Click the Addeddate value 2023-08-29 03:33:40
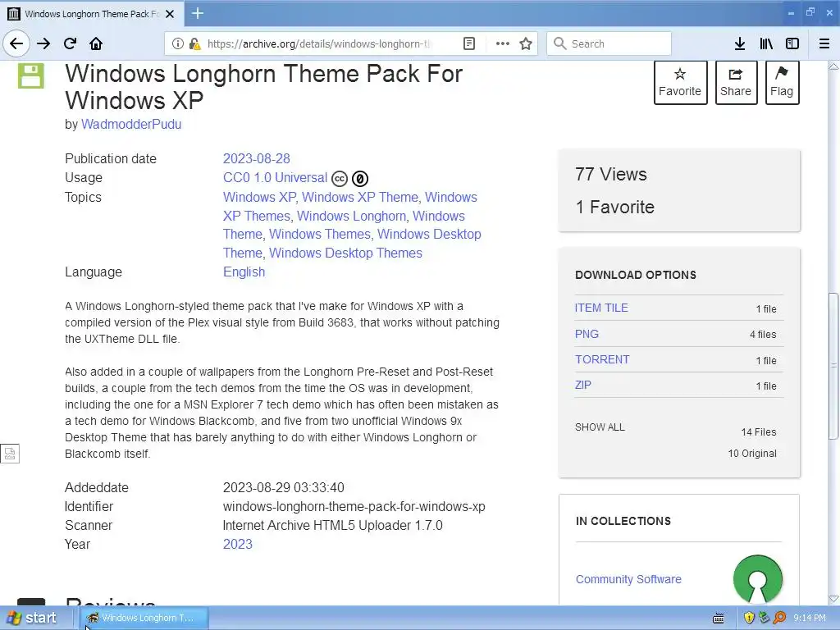This screenshot has height=630, width=840. (283, 487)
